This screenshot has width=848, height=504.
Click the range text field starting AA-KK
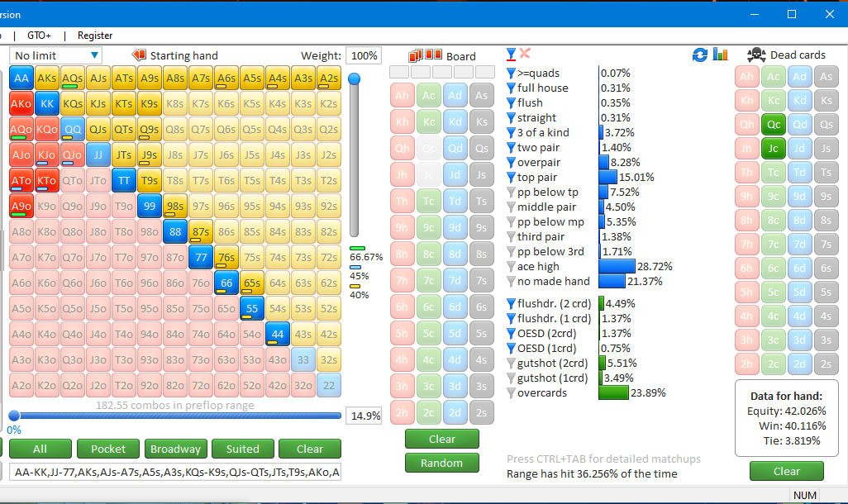coord(175,472)
